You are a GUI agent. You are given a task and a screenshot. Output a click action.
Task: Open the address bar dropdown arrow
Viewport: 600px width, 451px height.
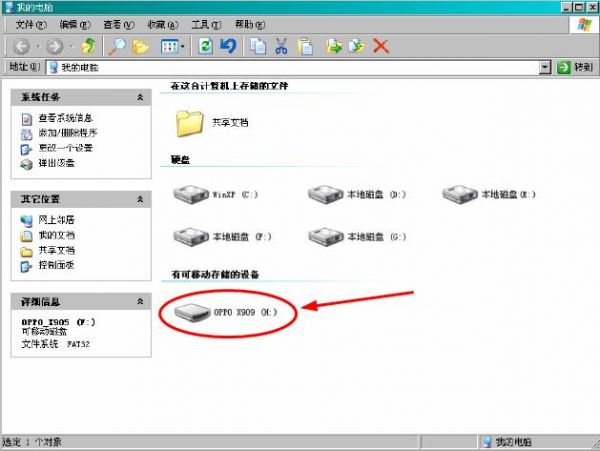click(x=545, y=67)
